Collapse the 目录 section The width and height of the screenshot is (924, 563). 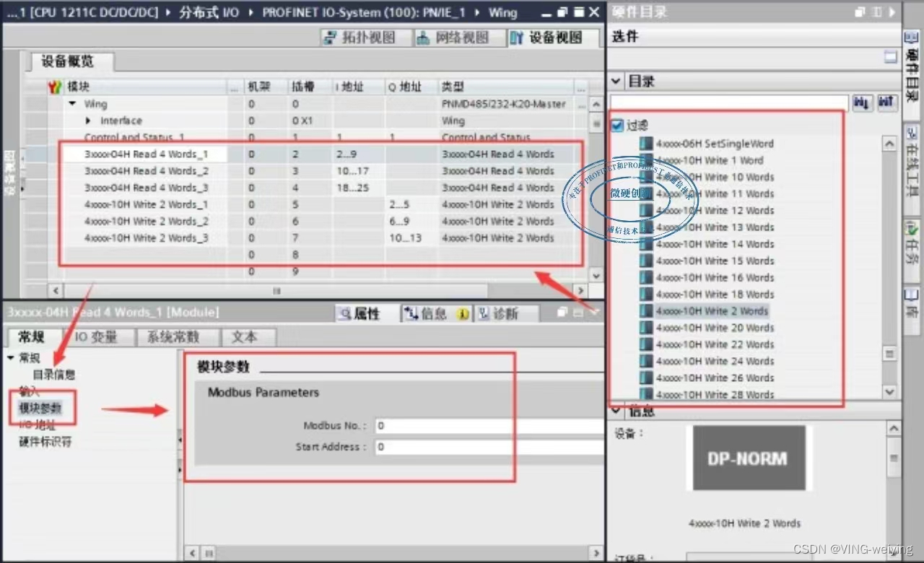(x=616, y=81)
